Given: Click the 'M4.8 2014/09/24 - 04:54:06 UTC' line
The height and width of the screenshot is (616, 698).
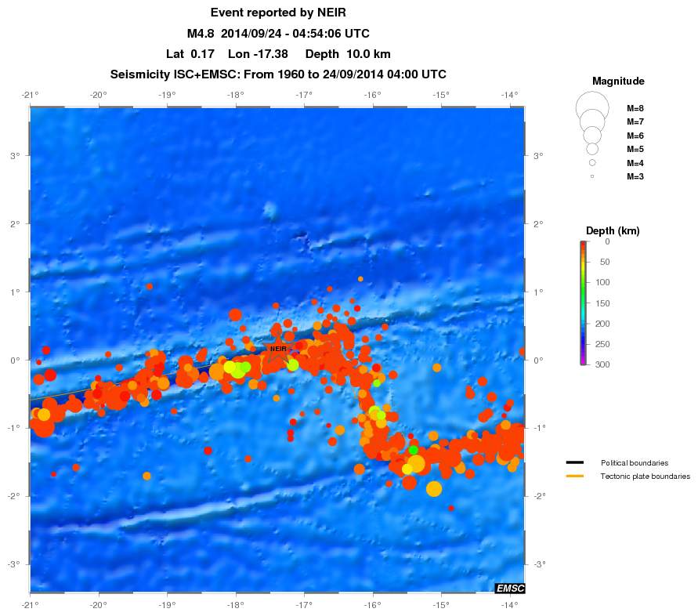Looking at the screenshot, I should [x=278, y=34].
